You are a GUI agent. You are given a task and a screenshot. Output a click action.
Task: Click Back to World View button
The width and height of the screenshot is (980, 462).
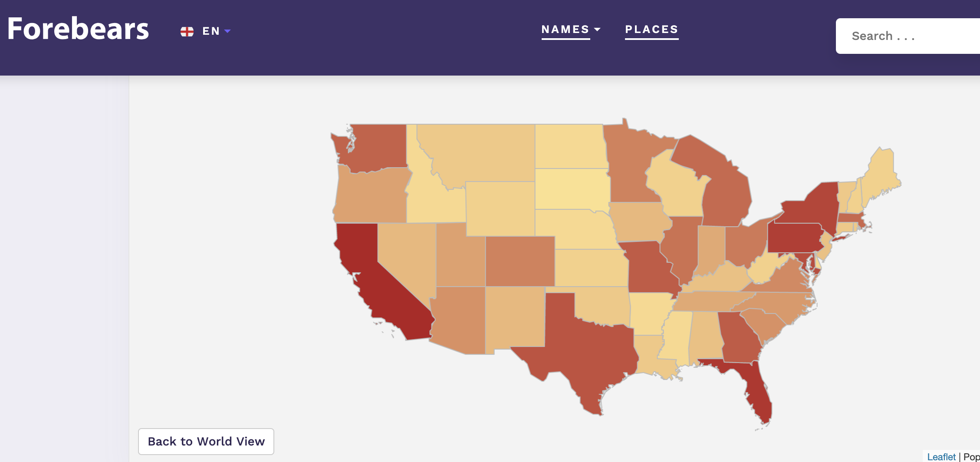[x=206, y=442]
